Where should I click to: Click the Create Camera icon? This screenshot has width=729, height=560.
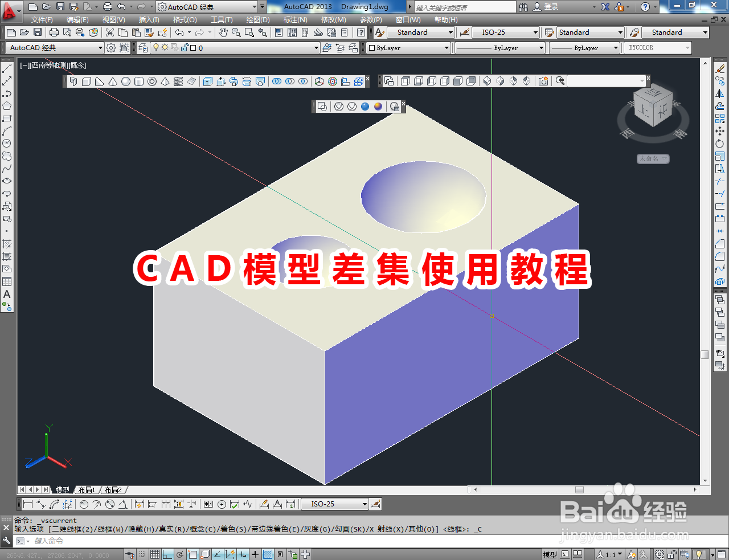click(543, 81)
